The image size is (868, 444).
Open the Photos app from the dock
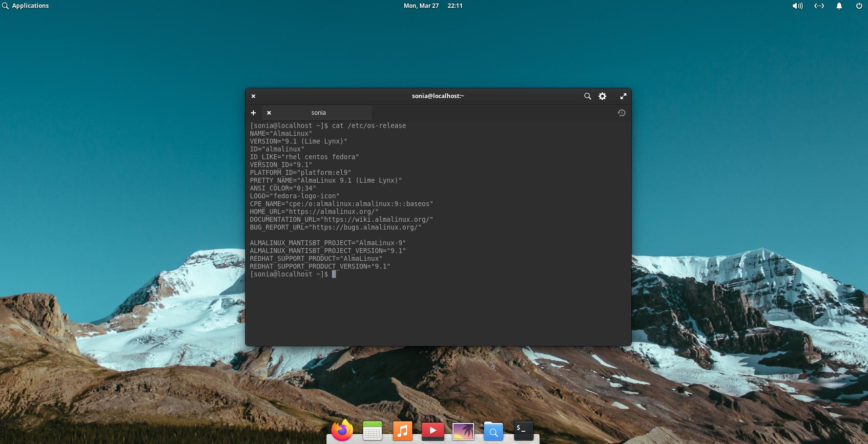tap(463, 431)
